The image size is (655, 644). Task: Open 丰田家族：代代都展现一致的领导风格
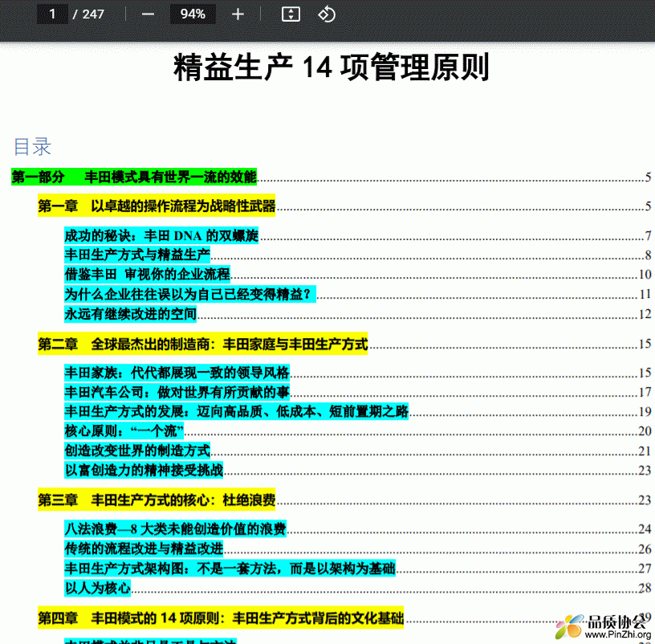(x=177, y=373)
